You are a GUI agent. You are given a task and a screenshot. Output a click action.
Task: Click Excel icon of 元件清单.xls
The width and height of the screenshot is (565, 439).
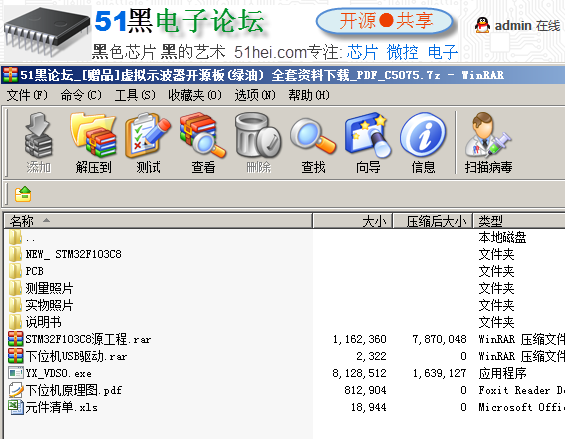pyautogui.click(x=15, y=407)
